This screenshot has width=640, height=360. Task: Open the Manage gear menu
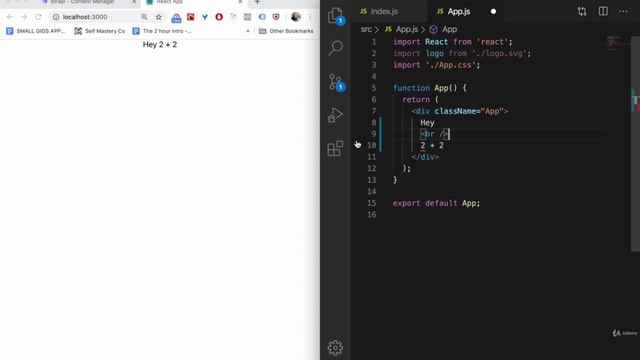[x=336, y=348]
